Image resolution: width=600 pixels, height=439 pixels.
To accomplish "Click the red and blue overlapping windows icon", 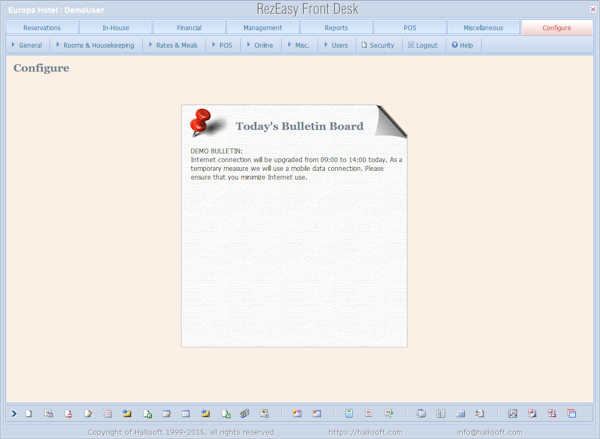I will coord(572,414).
